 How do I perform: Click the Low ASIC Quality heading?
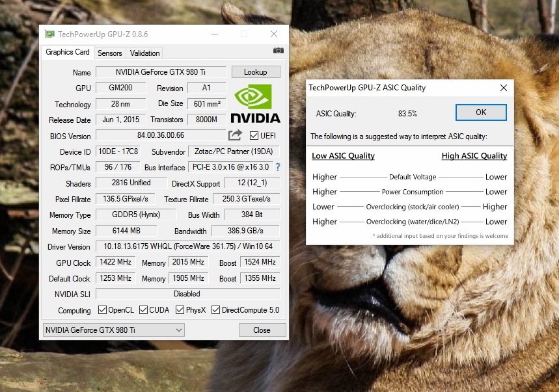pos(343,156)
